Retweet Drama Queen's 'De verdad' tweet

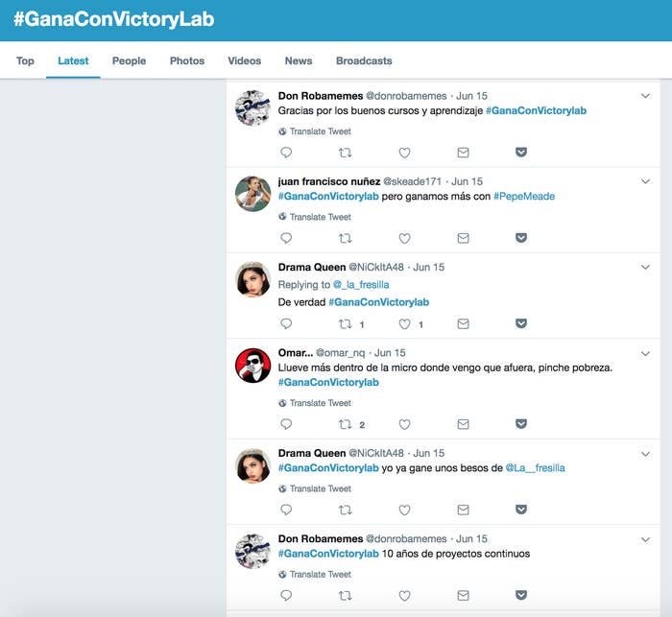[345, 324]
